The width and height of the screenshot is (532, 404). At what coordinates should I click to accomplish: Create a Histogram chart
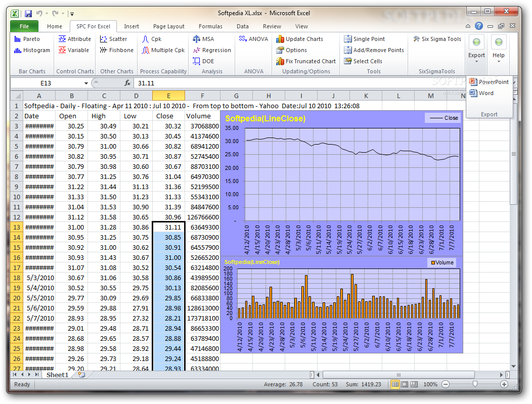pyautogui.click(x=32, y=50)
